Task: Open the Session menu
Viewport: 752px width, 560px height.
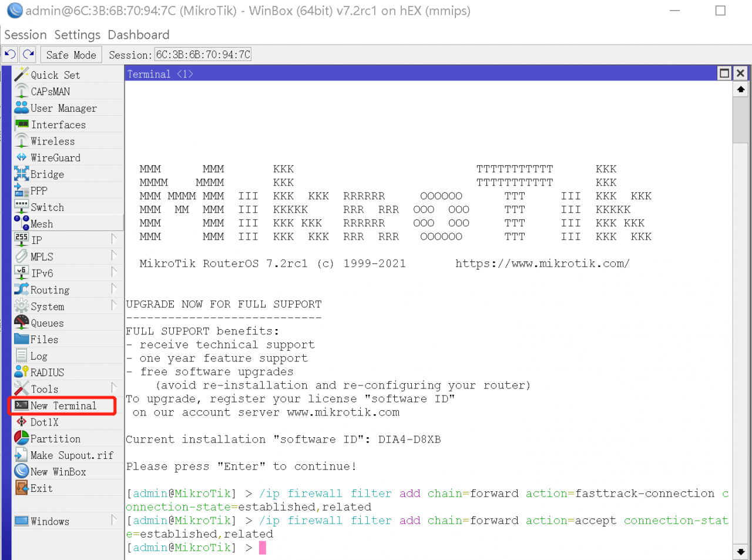Action: [25, 35]
